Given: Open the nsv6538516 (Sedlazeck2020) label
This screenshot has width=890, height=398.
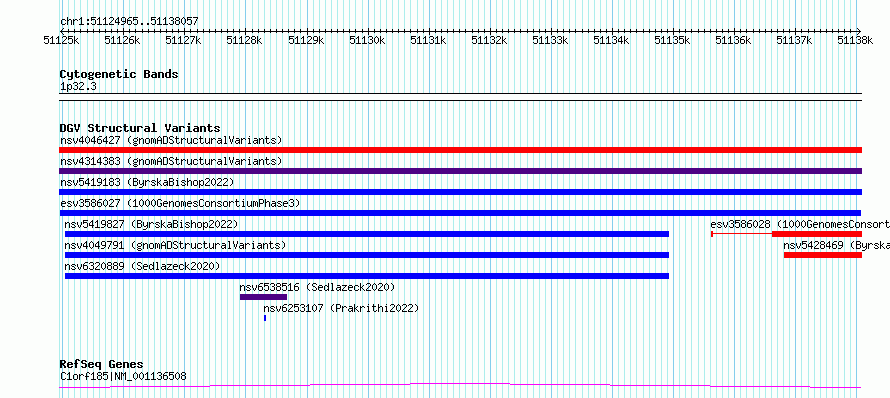Looking at the screenshot, I should pyautogui.click(x=317, y=287).
